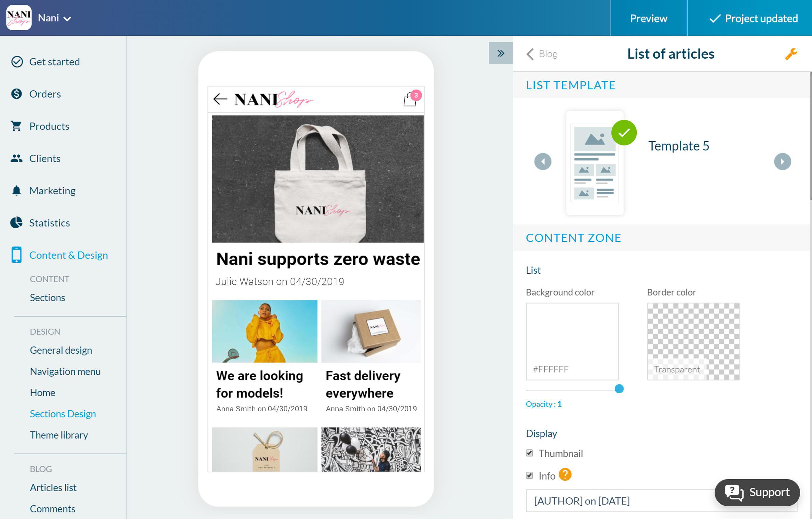Expand the Nani project dropdown
Screen dimensions: 812x519
pos(54,18)
